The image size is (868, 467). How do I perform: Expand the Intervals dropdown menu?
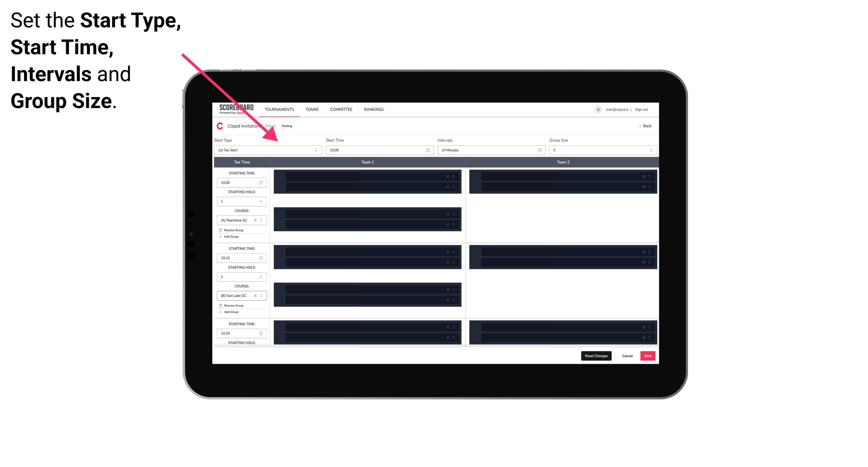pyautogui.click(x=491, y=150)
